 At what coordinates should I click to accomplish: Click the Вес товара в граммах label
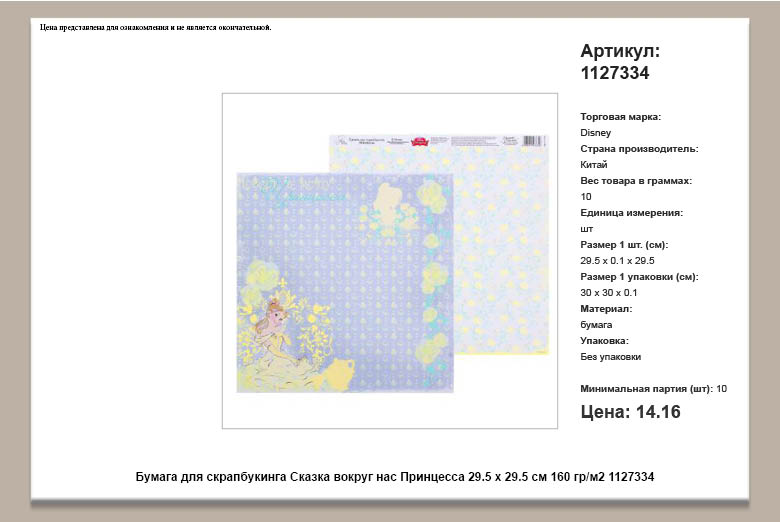636,181
